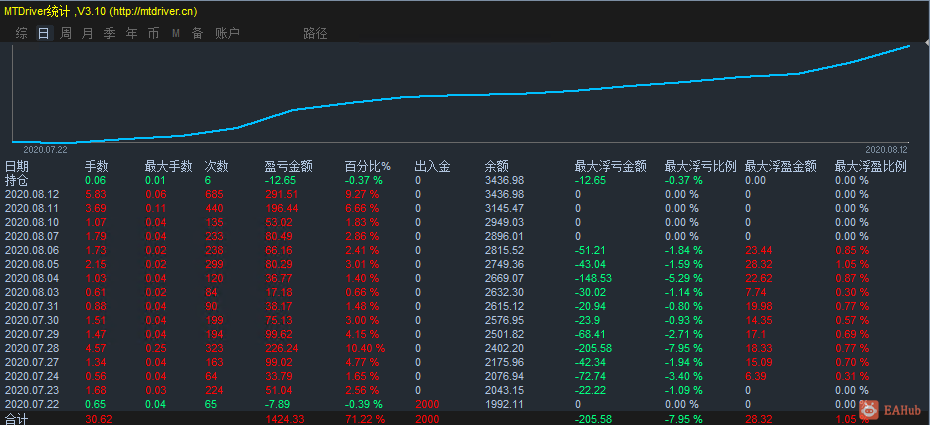Select the 2020.07.22 date row
The image size is (930, 425).
[465, 404]
